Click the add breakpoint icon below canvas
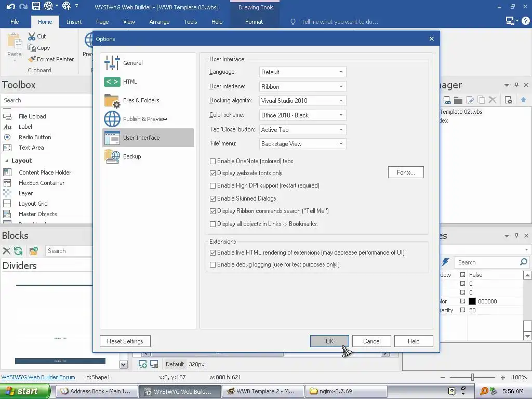 [x=142, y=364]
